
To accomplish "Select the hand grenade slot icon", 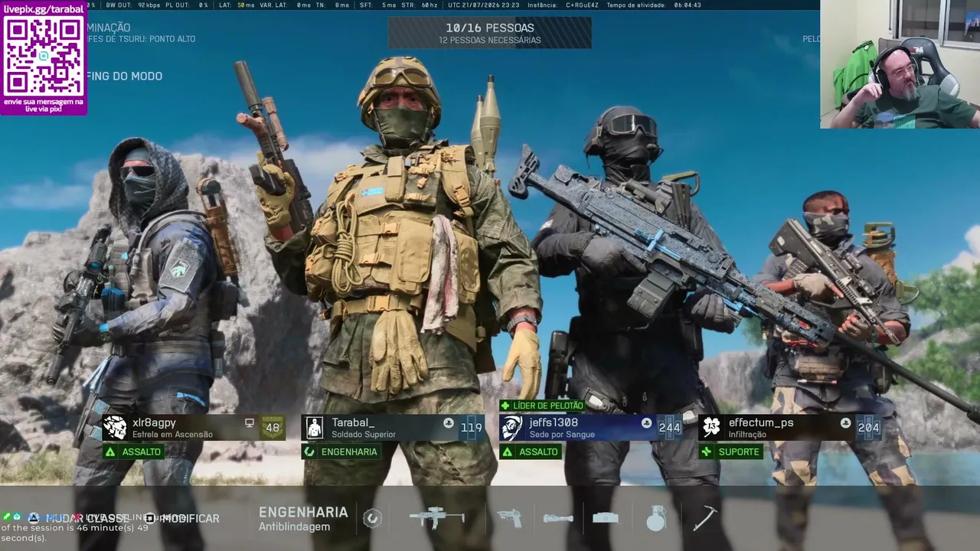I will click(x=656, y=518).
